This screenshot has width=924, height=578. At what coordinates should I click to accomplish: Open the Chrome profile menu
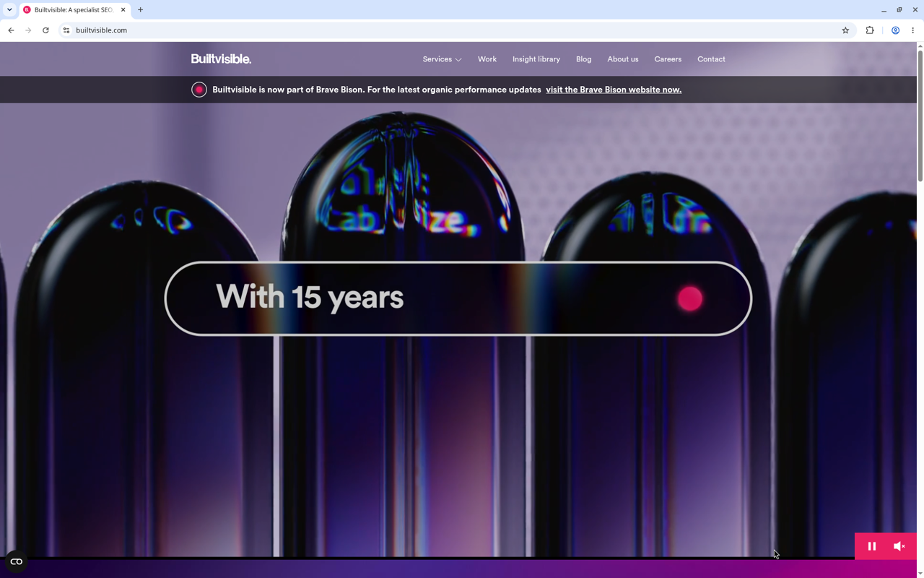coord(895,30)
